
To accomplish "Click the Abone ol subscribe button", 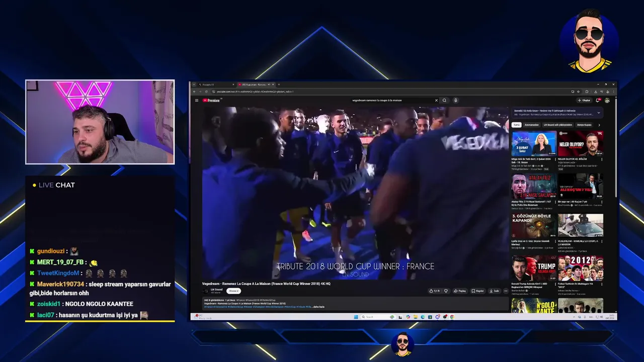I will pyautogui.click(x=233, y=291).
